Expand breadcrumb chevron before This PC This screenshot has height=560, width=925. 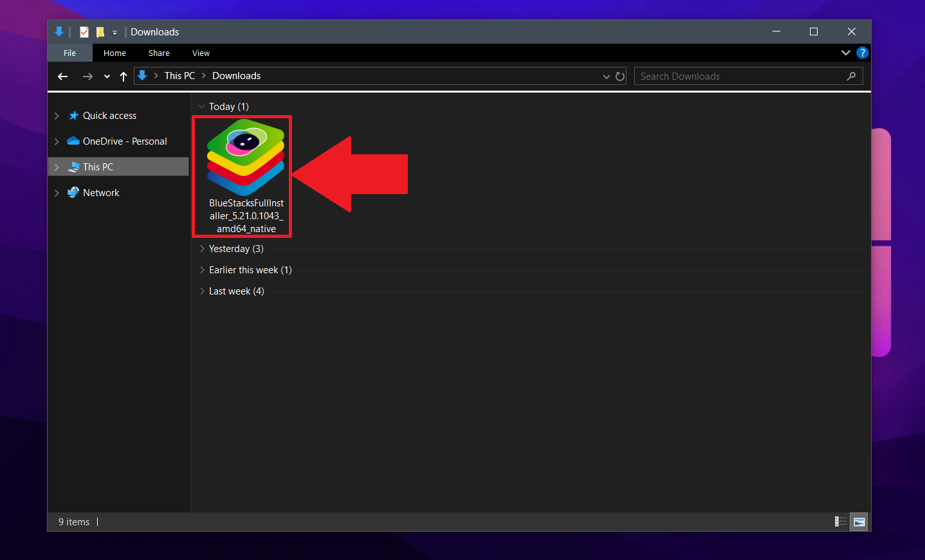tap(156, 76)
